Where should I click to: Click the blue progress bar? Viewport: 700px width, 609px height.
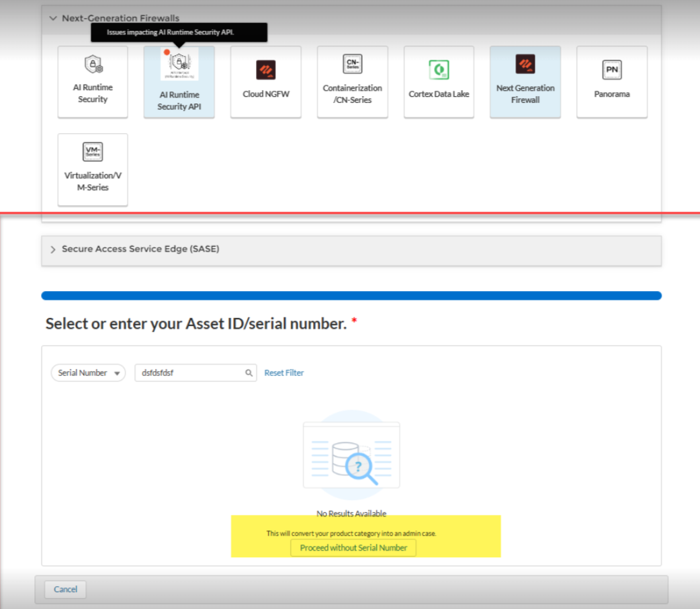point(351,296)
